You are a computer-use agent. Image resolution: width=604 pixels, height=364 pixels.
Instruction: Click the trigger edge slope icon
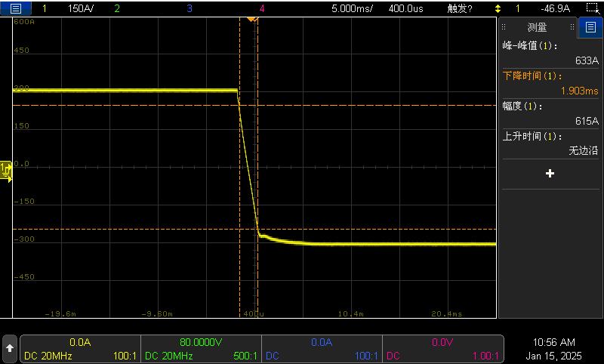498,8
